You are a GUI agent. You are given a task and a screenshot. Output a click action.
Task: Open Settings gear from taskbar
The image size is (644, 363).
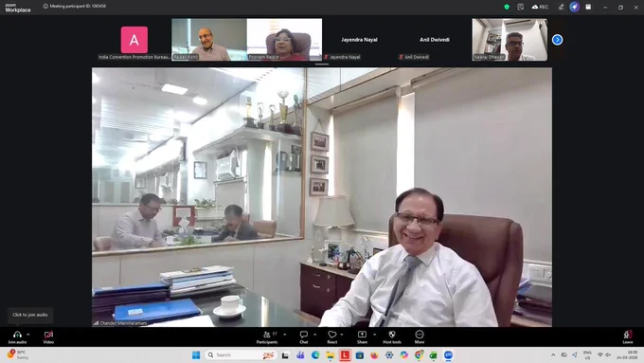(389, 355)
